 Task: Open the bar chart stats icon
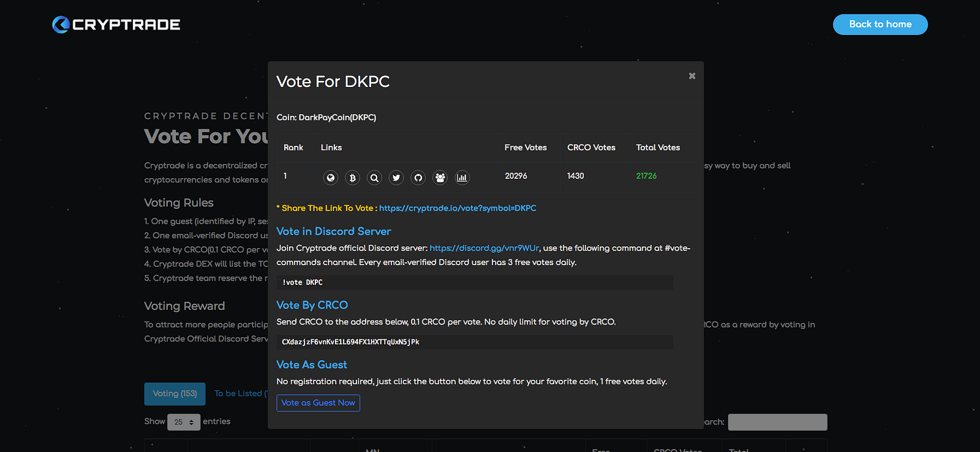click(x=462, y=178)
